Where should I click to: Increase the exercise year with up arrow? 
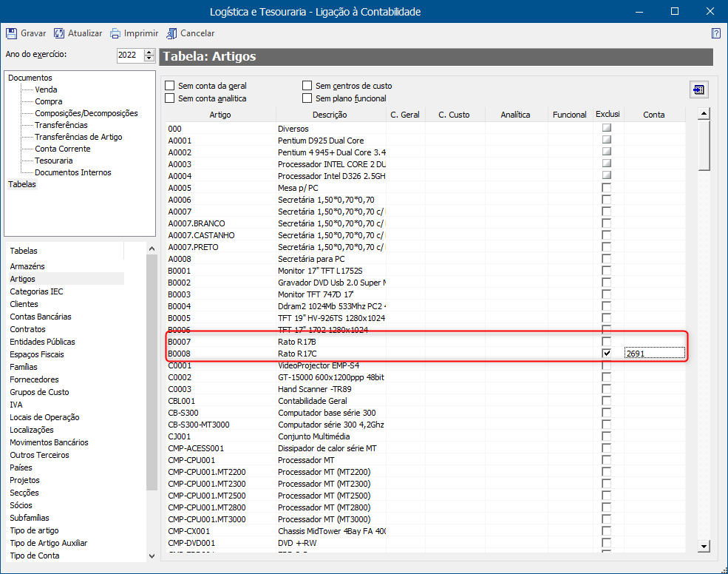pyautogui.click(x=149, y=52)
